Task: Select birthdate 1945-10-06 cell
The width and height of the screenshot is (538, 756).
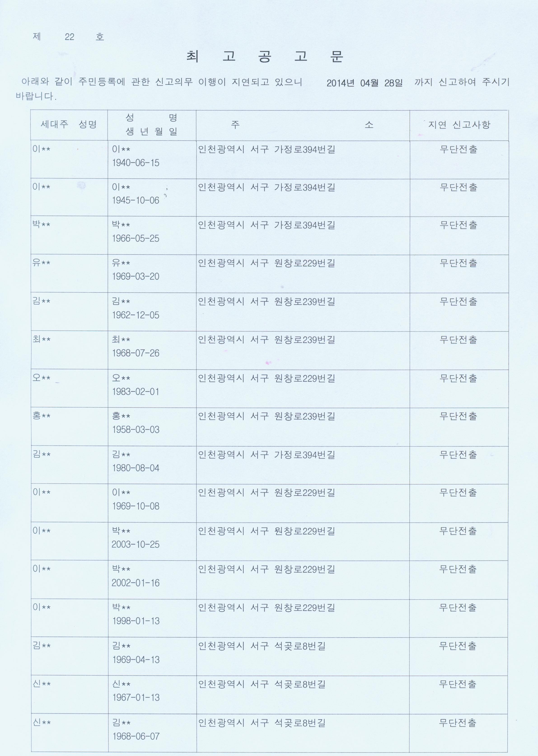Action: click(136, 200)
